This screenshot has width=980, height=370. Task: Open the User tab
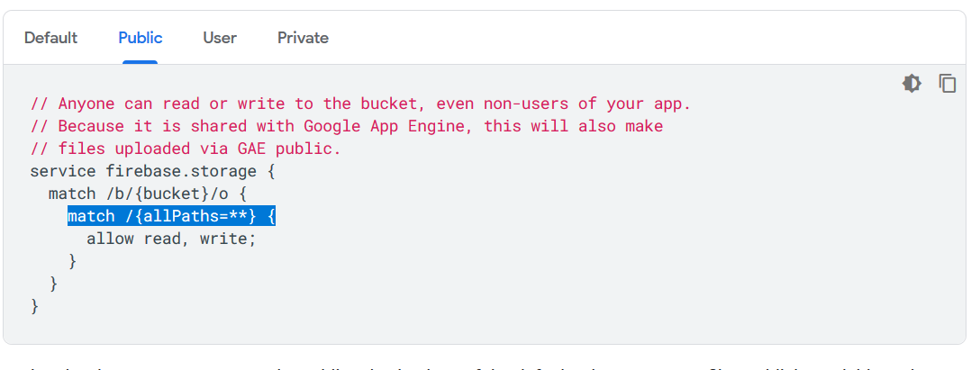click(220, 38)
